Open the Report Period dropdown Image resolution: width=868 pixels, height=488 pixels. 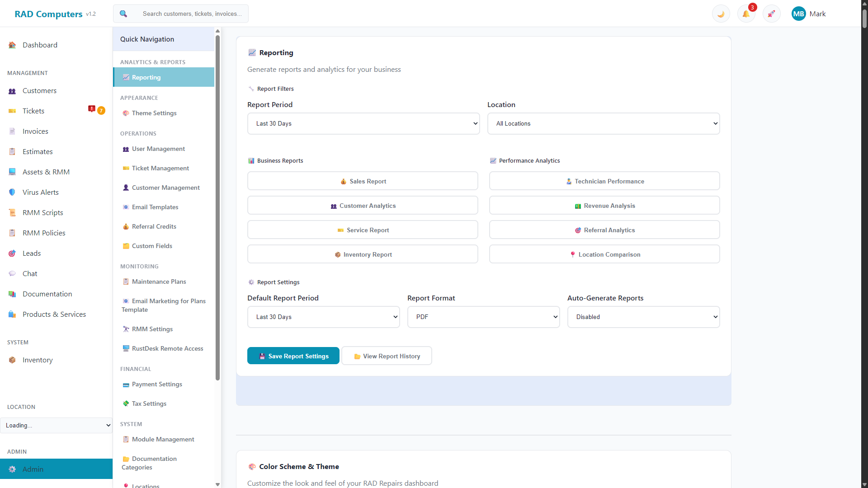tap(363, 123)
